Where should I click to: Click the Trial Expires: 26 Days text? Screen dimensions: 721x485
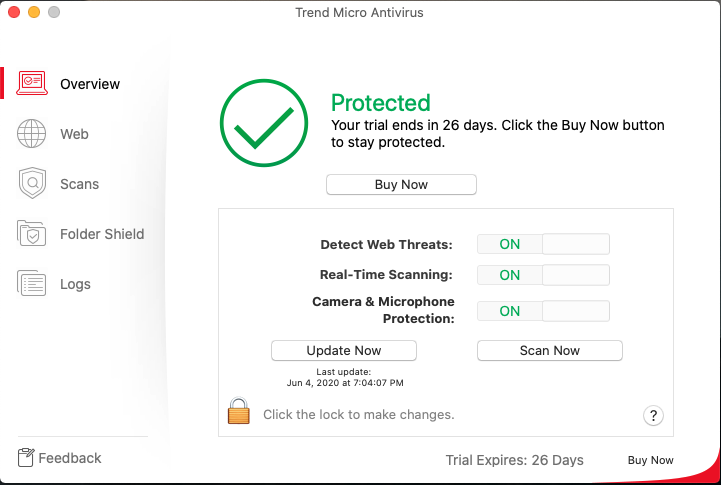pyautogui.click(x=514, y=460)
